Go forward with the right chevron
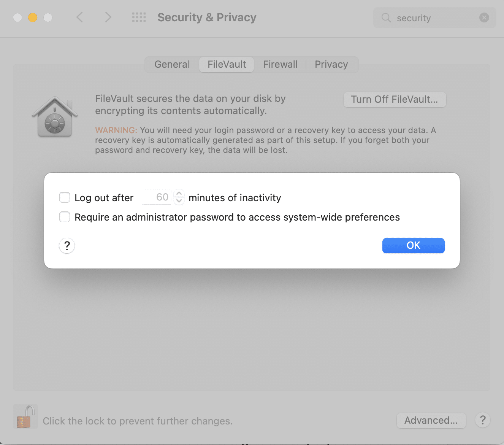Screen dimensions: 504x445 (108, 17)
